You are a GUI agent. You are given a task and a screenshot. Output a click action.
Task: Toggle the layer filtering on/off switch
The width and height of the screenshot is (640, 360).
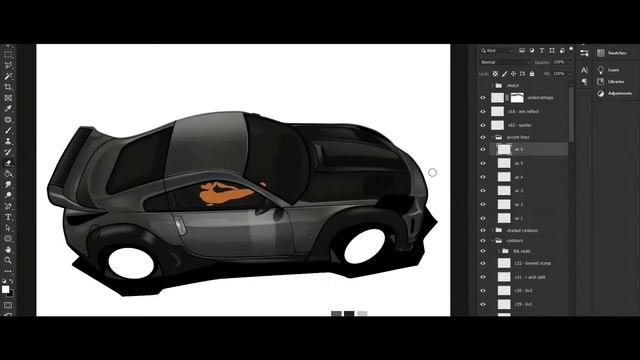point(571,49)
